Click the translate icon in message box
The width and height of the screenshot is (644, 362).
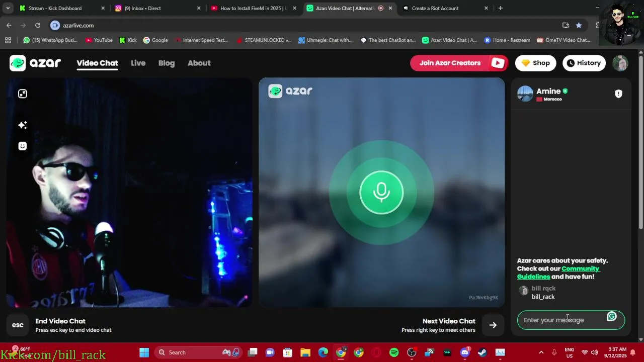[x=612, y=316]
